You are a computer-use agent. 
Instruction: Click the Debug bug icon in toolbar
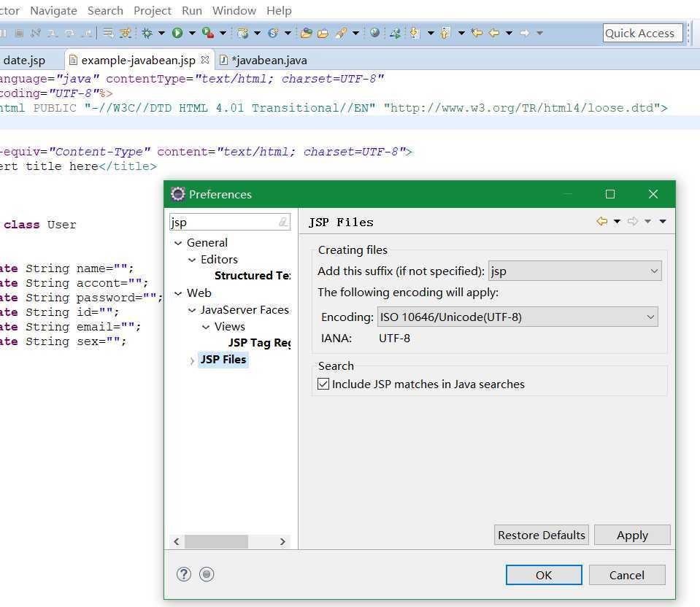[x=147, y=33]
